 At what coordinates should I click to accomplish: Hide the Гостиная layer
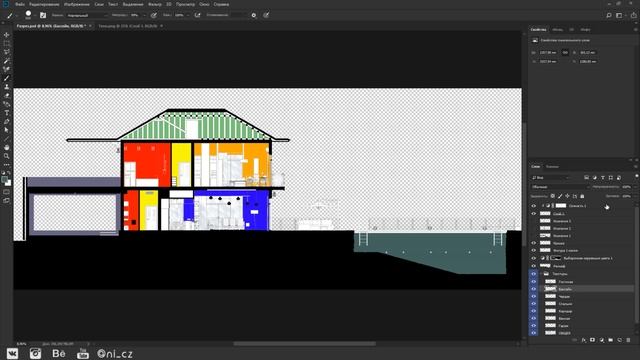point(533,282)
